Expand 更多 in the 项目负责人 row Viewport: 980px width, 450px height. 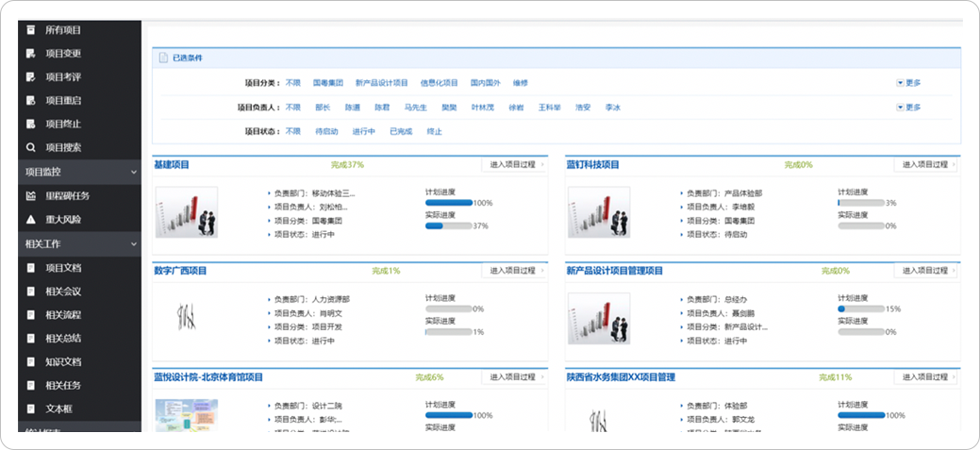pyautogui.click(x=908, y=108)
